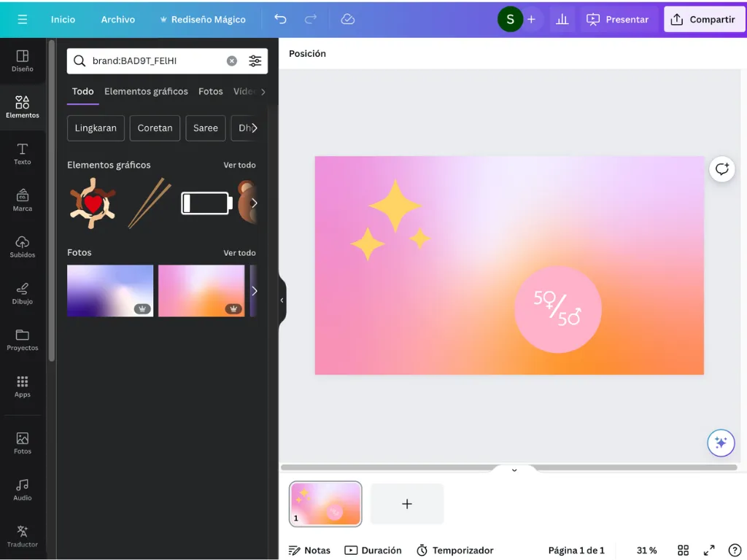Show more category tabs with the arrow
Viewport: 747px width, 560px height.
263,91
